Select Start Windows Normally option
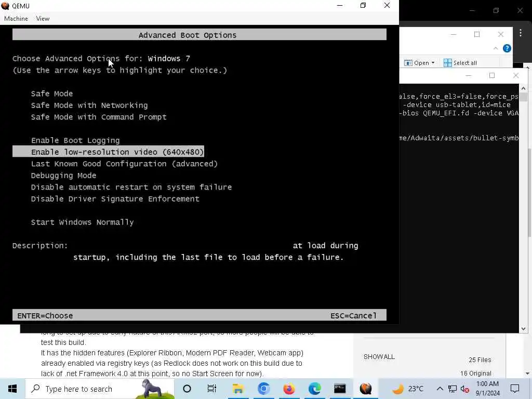This screenshot has height=399, width=532. [82, 222]
